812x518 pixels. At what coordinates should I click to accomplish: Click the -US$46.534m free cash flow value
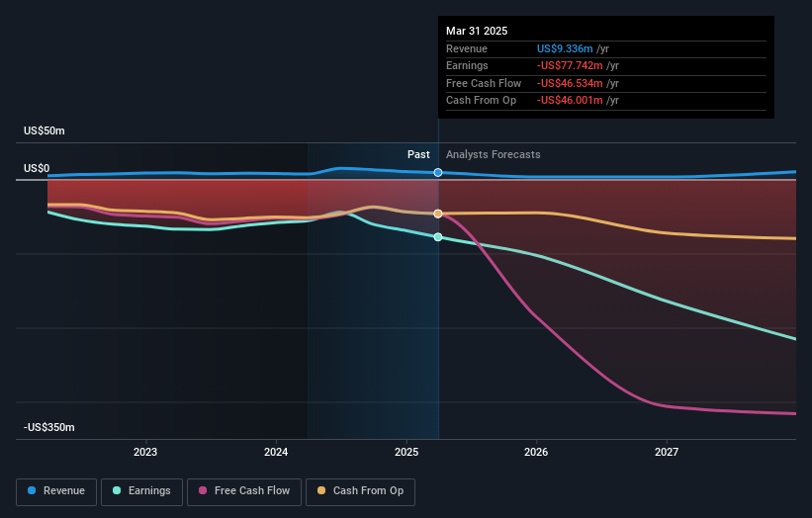[570, 83]
